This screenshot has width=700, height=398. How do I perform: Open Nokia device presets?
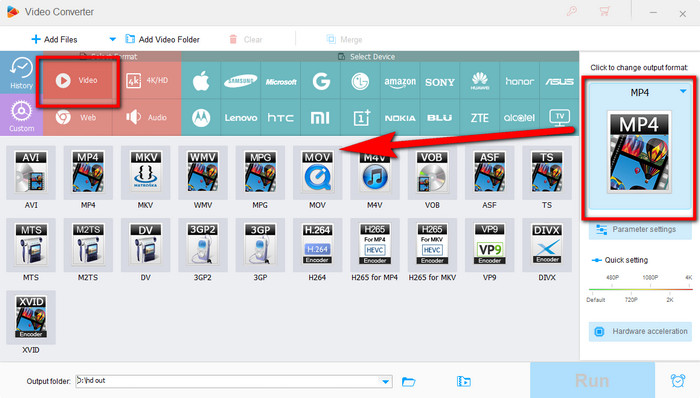coord(400,118)
